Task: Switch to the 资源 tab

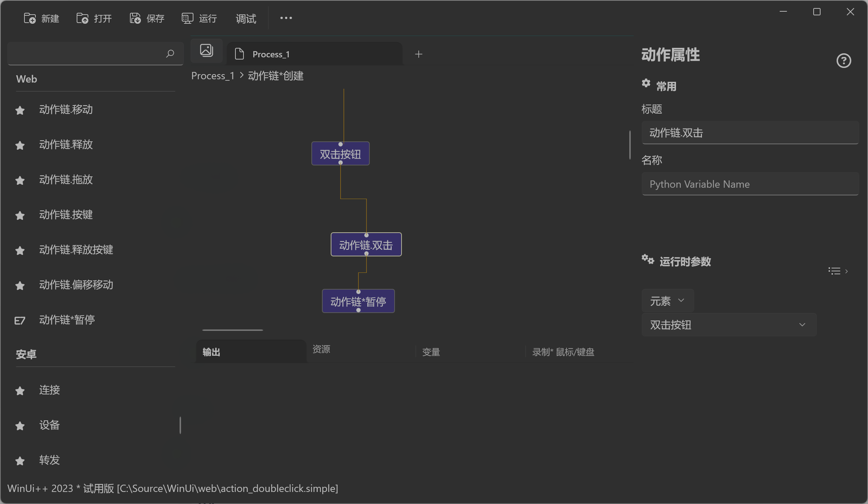Action: pyautogui.click(x=321, y=349)
